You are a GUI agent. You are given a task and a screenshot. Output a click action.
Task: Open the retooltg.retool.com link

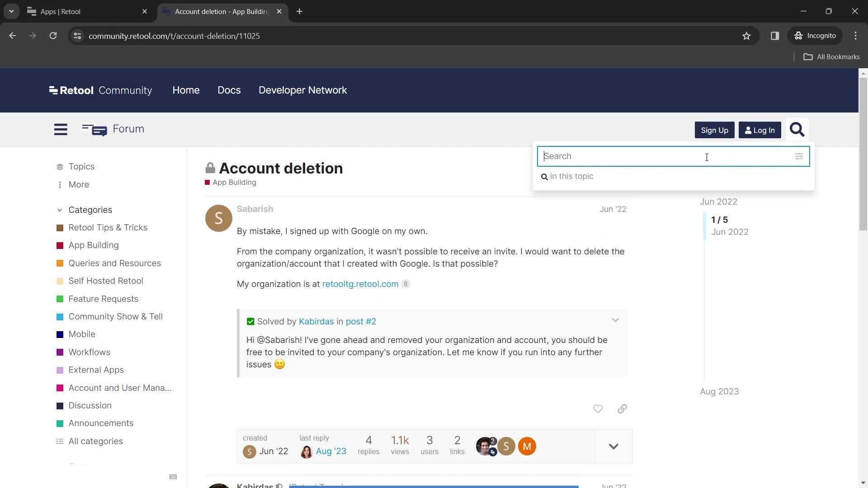(x=360, y=284)
